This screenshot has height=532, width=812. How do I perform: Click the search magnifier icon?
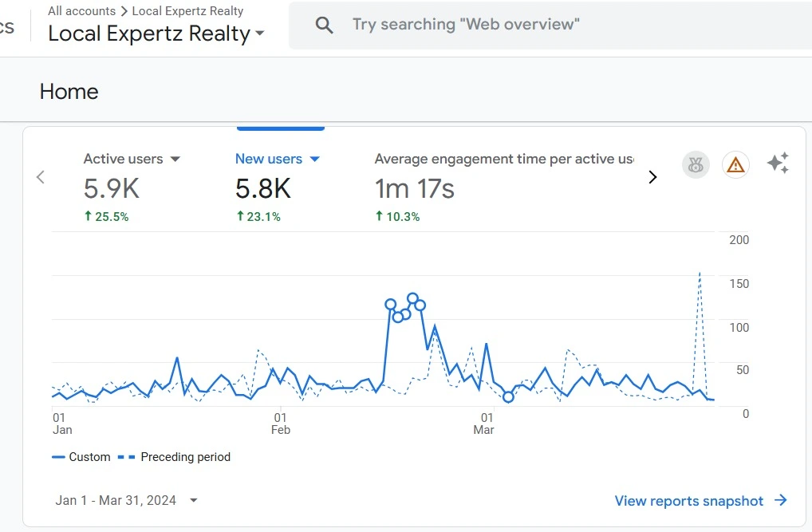(324, 25)
